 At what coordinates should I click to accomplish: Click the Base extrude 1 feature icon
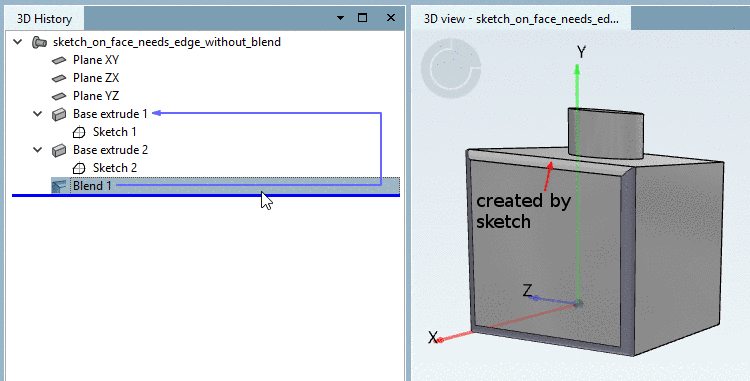[59, 114]
